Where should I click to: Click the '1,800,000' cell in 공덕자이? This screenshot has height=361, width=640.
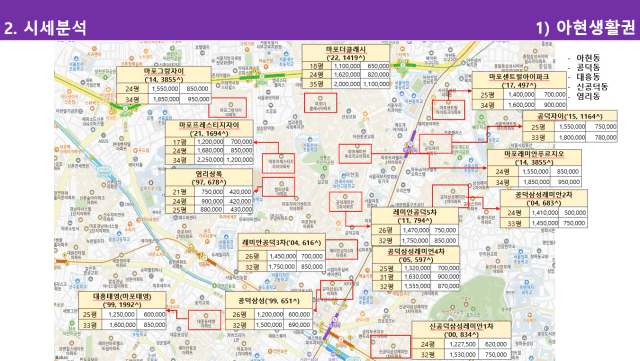(571, 138)
